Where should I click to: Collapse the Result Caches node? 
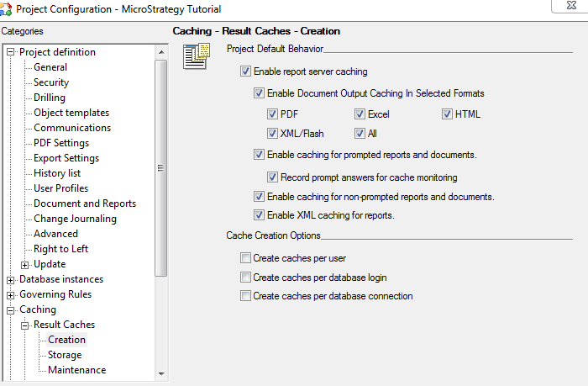click(24, 325)
